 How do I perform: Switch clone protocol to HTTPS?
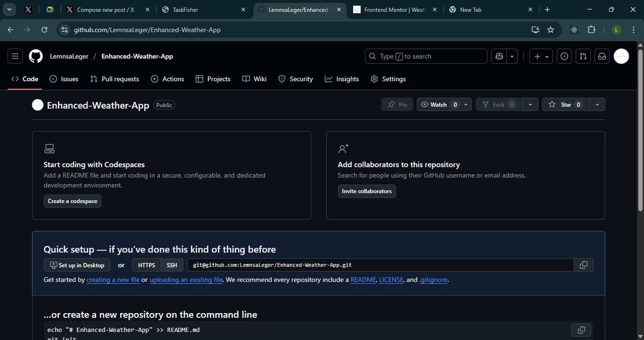[x=146, y=265]
